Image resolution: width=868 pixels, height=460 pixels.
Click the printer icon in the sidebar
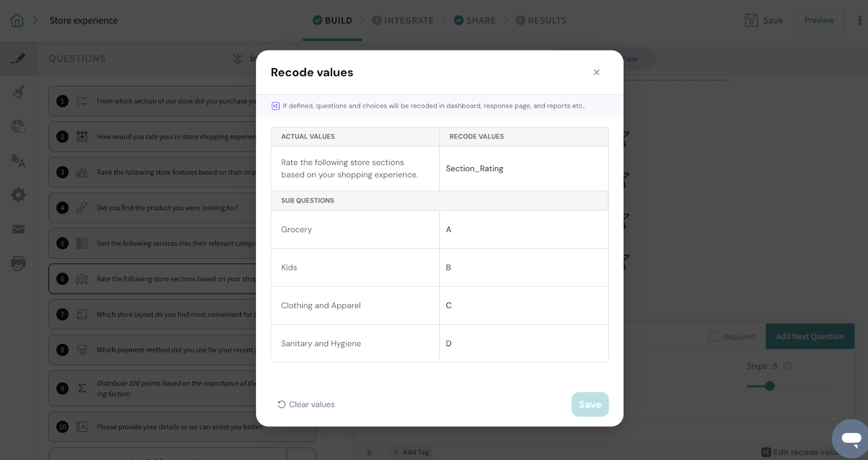pos(18,264)
